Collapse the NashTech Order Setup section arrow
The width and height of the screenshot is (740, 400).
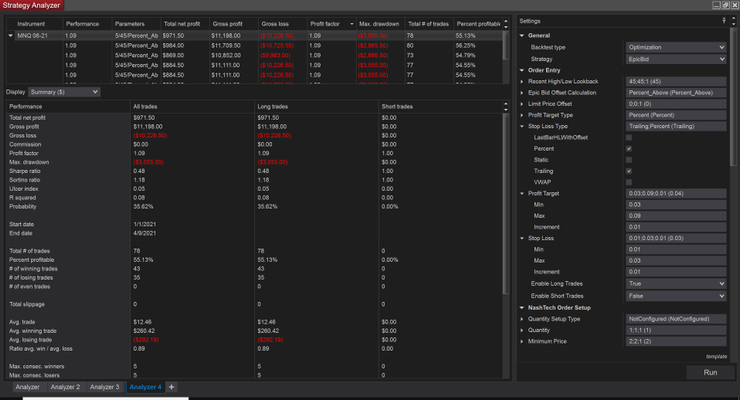click(x=522, y=307)
